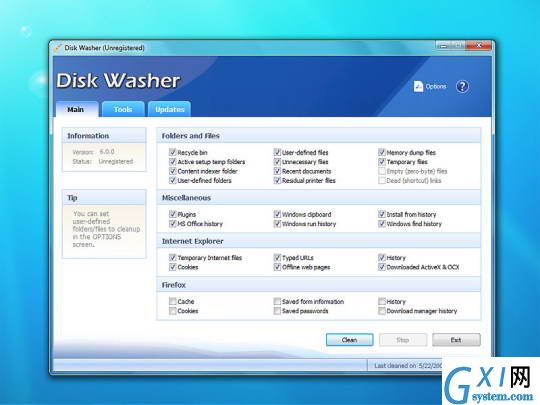Uncheck Offline web pages checkbox
Viewport: 540px width, 405px height.
(277, 267)
